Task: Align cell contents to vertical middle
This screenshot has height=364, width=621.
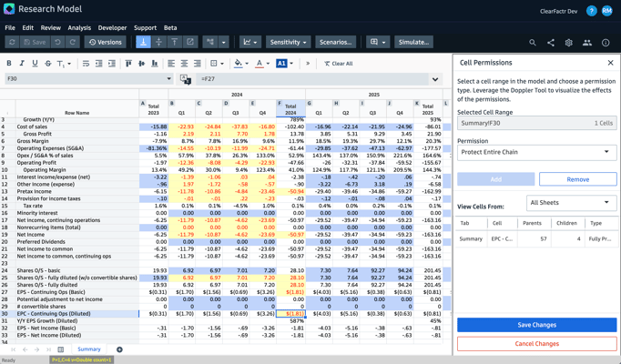Action: pos(141,64)
